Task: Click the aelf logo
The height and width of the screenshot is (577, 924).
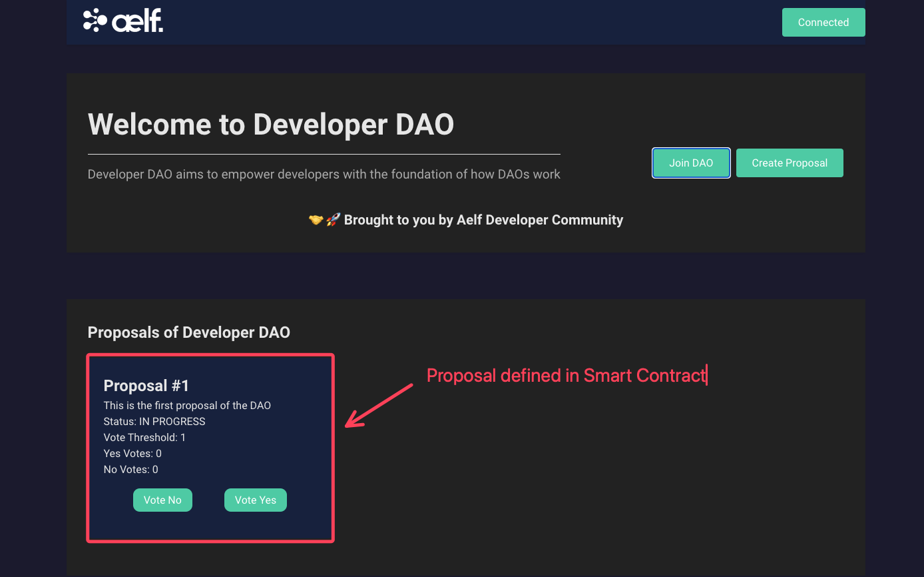Action: [x=123, y=21]
